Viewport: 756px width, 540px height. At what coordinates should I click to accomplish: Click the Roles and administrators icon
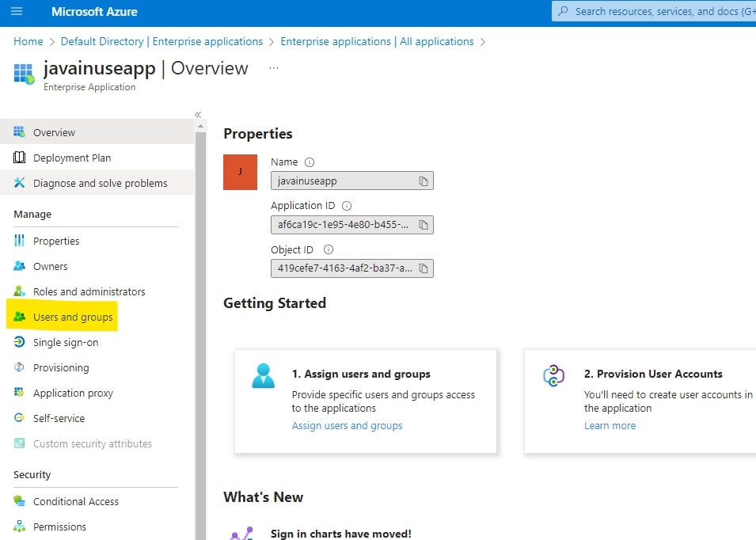[x=19, y=291]
